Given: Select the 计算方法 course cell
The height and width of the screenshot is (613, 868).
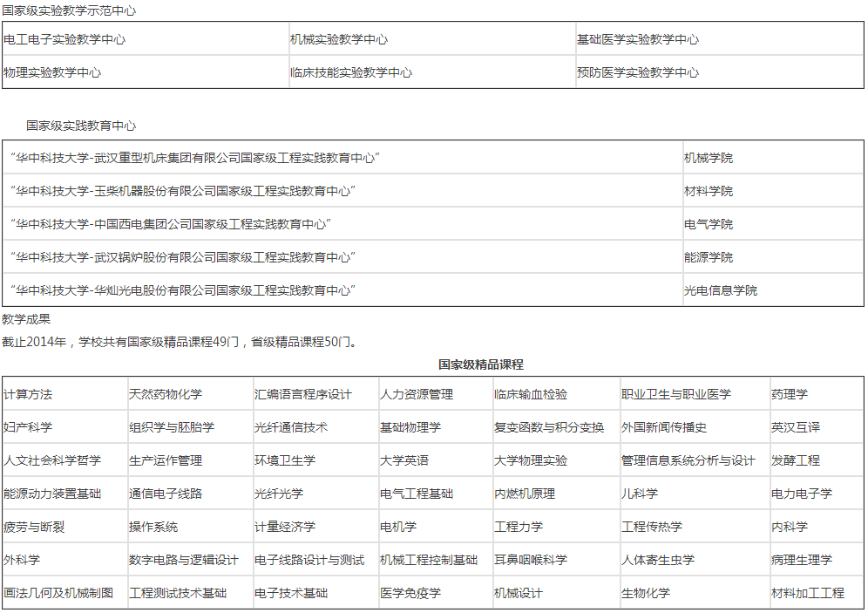Looking at the screenshot, I should coord(64,394).
